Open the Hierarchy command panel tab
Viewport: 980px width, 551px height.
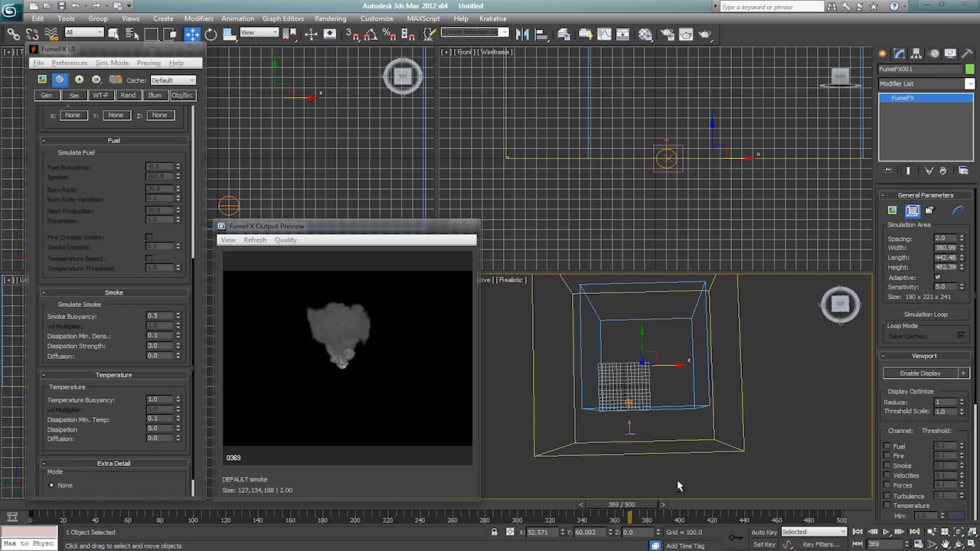916,54
